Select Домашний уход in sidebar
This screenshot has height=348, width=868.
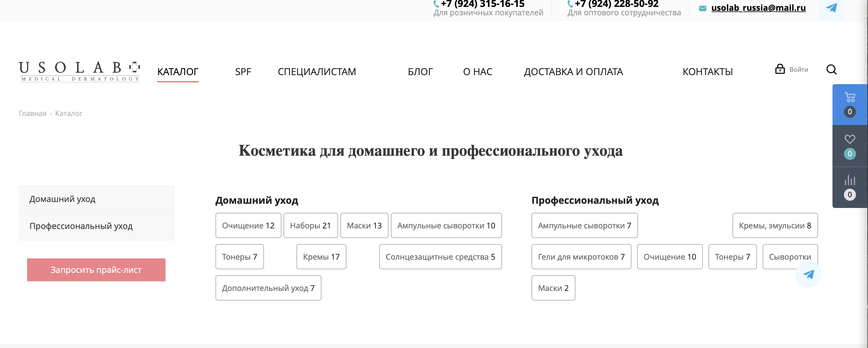62,199
